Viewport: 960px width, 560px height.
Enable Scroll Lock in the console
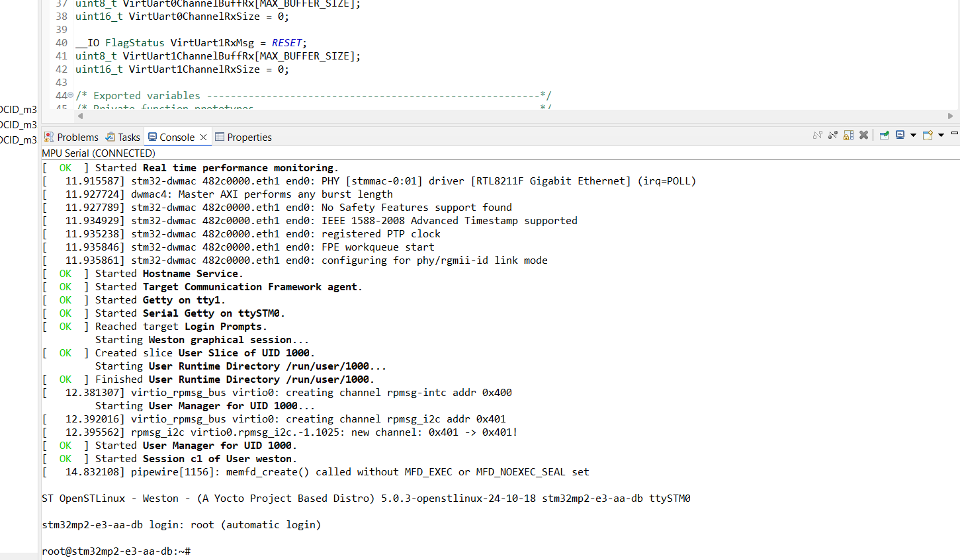(848, 135)
